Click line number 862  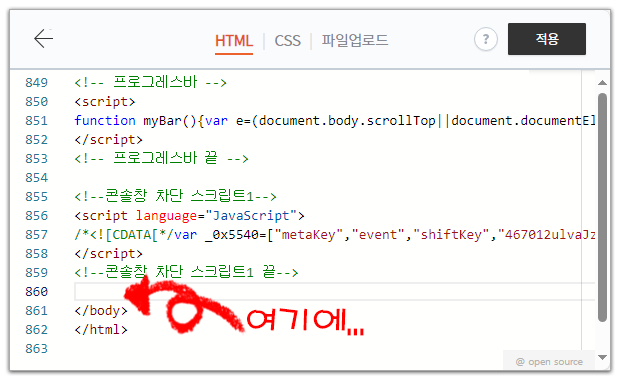[36, 329]
